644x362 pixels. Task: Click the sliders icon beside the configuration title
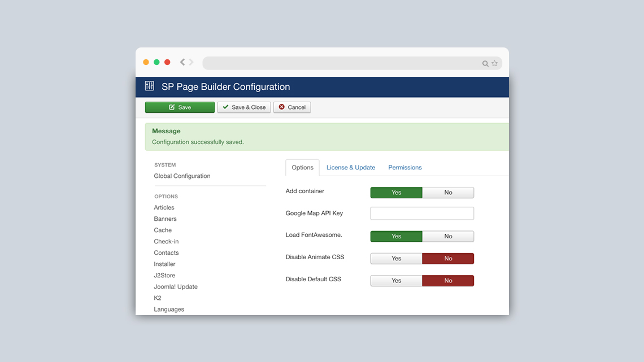(149, 86)
